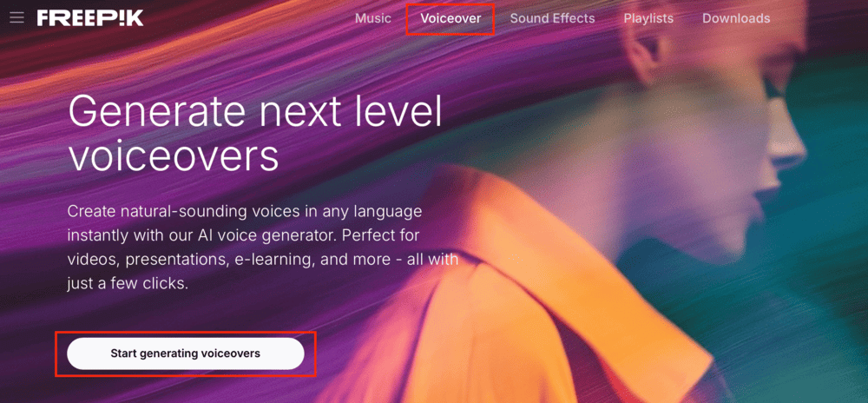Go to the Music tab
Viewport: 868px width, 403px height.
pyautogui.click(x=373, y=18)
